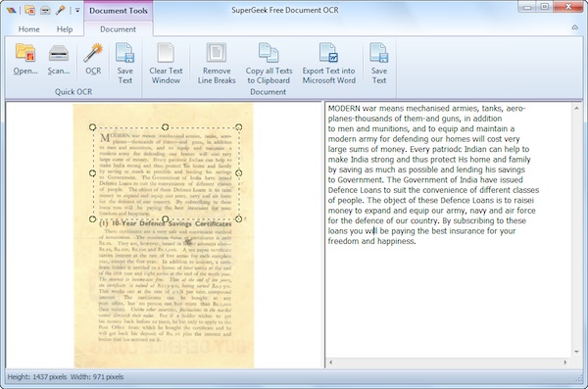Start scanning with the Scan button
The height and width of the screenshot is (389, 588).
(59, 59)
